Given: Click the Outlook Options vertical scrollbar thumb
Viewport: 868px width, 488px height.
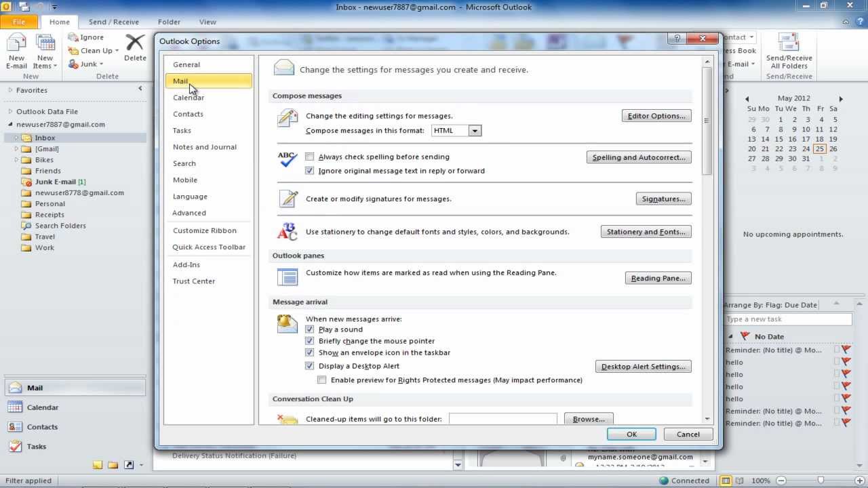Looking at the screenshot, I should click(707, 120).
